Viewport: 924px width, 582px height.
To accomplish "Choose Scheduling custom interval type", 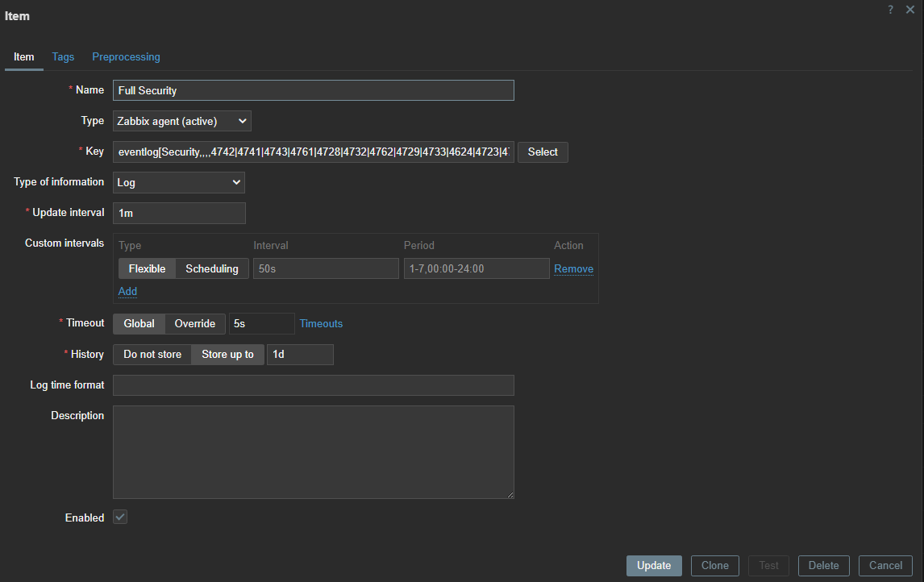I will tap(212, 268).
